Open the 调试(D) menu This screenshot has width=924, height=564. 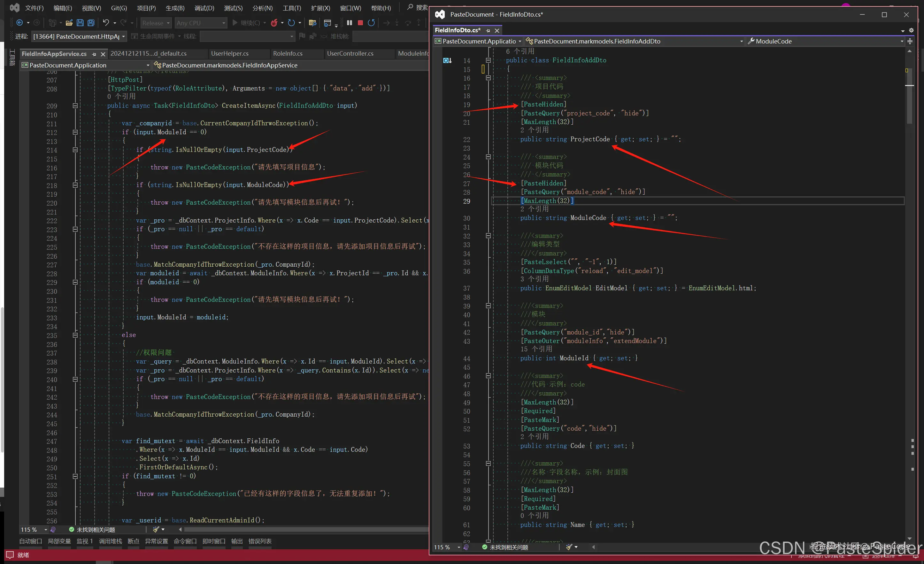pos(204,8)
